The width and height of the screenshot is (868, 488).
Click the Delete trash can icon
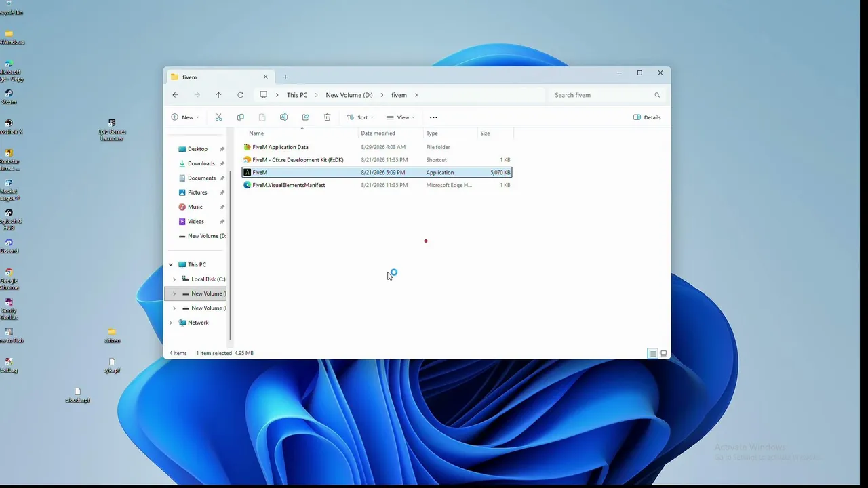(327, 117)
